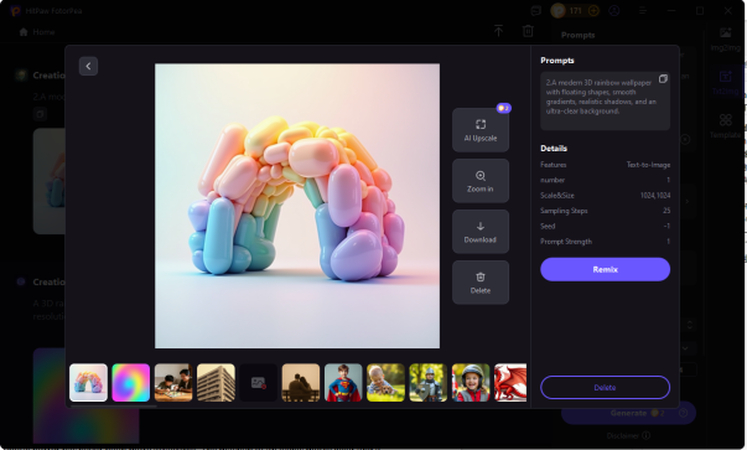
Task: Select the children playing board game thumbnail
Action: [173, 383]
